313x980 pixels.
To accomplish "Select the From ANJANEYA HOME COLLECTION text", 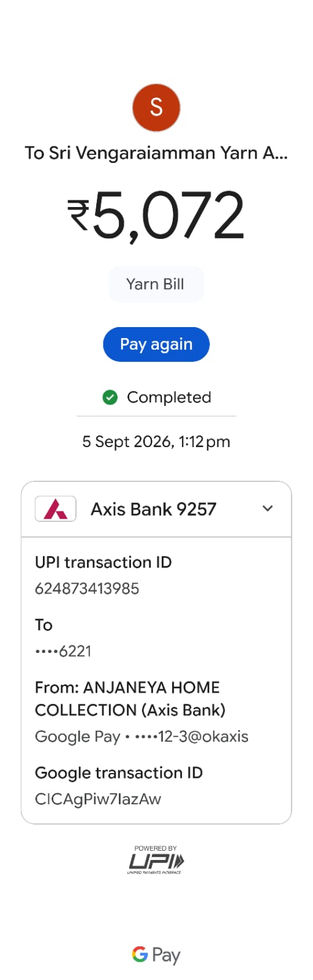I will tap(130, 699).
